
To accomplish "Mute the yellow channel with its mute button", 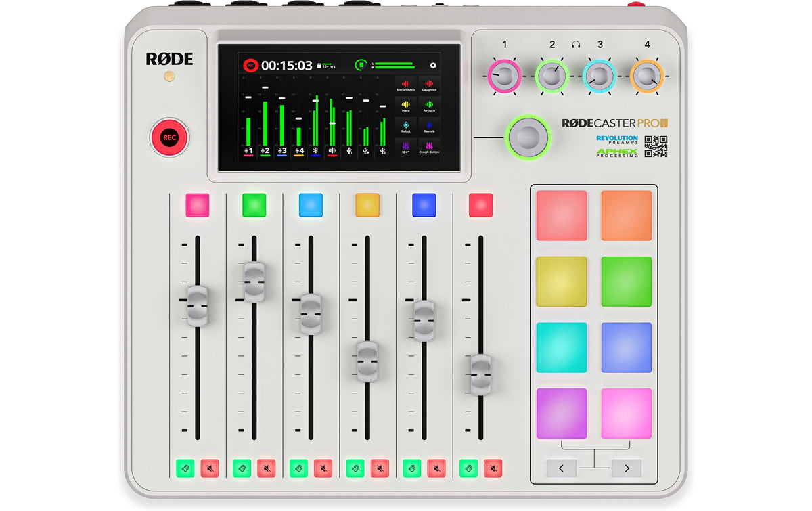I will coord(380,468).
